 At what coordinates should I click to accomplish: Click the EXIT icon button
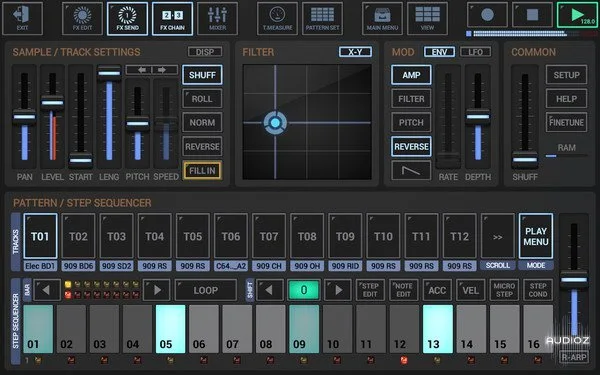click(23, 18)
